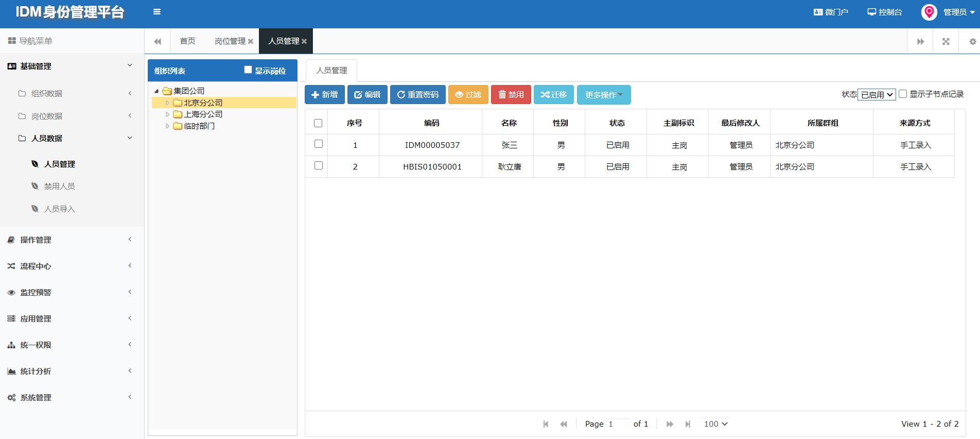Click the administrator avatar icon
This screenshot has width=980, height=439.
point(929,12)
